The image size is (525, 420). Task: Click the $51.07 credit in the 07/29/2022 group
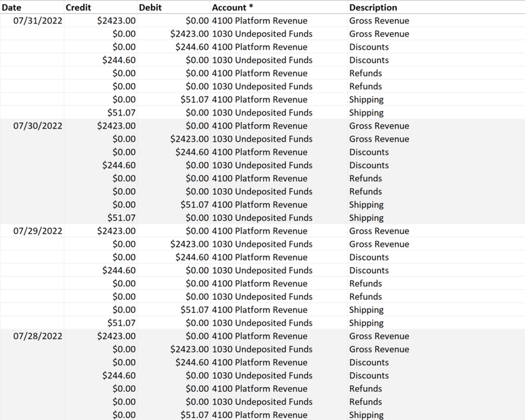(121, 324)
